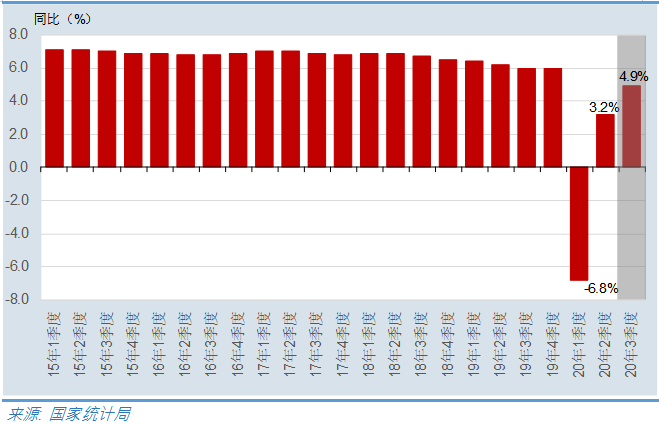Click the 来源: 国家统计局 source text
The height and width of the screenshot is (423, 659).
tap(70, 414)
